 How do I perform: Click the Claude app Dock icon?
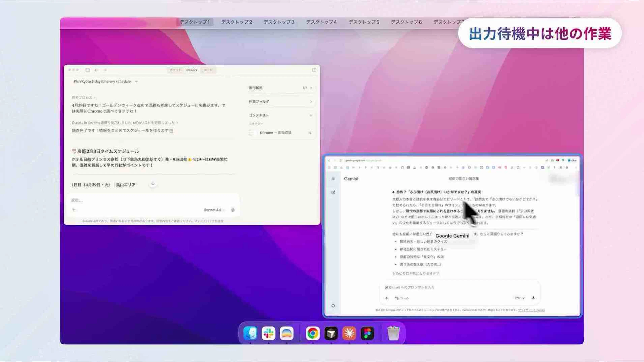pyautogui.click(x=349, y=333)
